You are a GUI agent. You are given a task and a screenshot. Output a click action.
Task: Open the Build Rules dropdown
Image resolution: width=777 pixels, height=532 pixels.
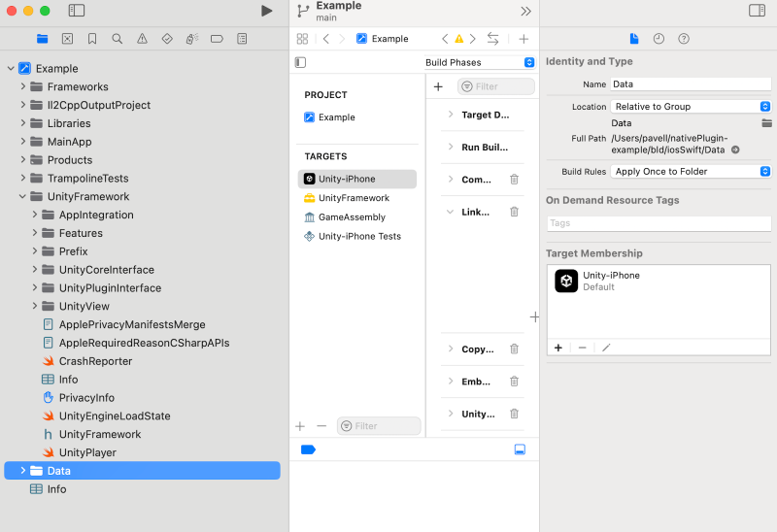pyautogui.click(x=691, y=172)
